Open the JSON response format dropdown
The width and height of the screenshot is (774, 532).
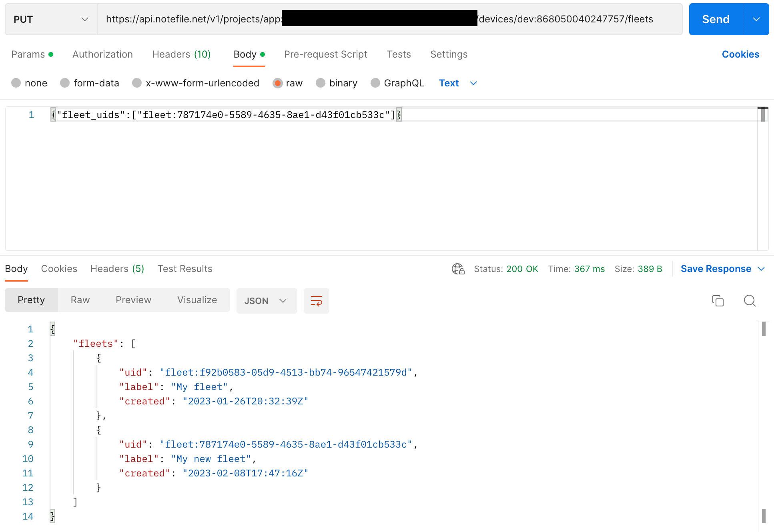click(267, 301)
